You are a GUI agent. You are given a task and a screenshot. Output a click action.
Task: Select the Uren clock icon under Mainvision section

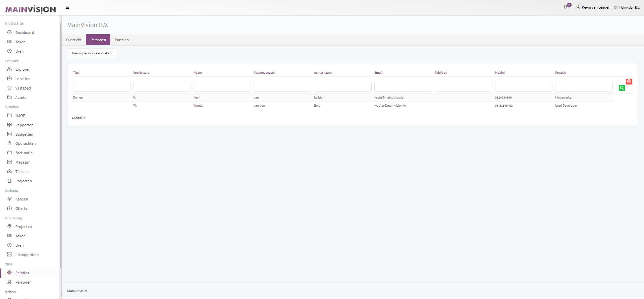coord(9,51)
